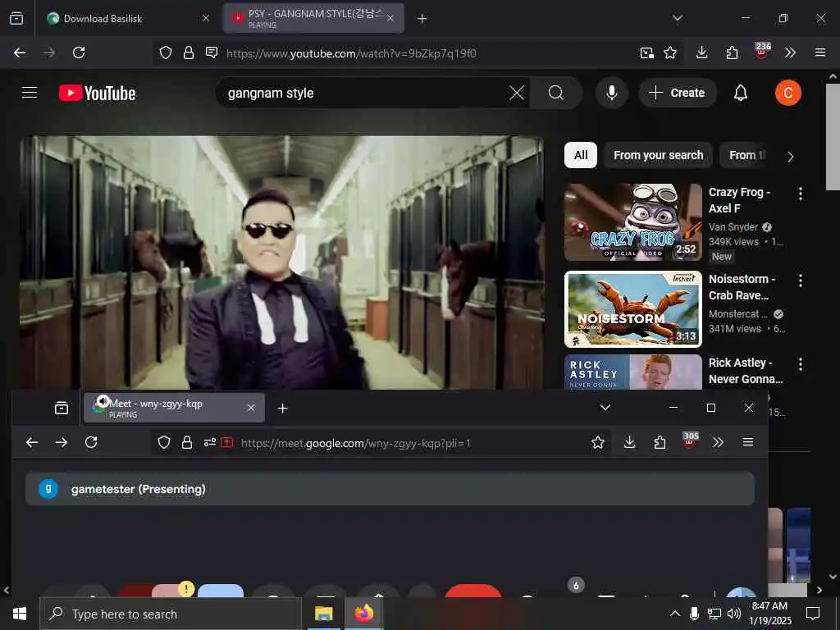The image size is (840, 630).
Task: Click the YouTube scrollbar up arrow
Action: [x=833, y=76]
